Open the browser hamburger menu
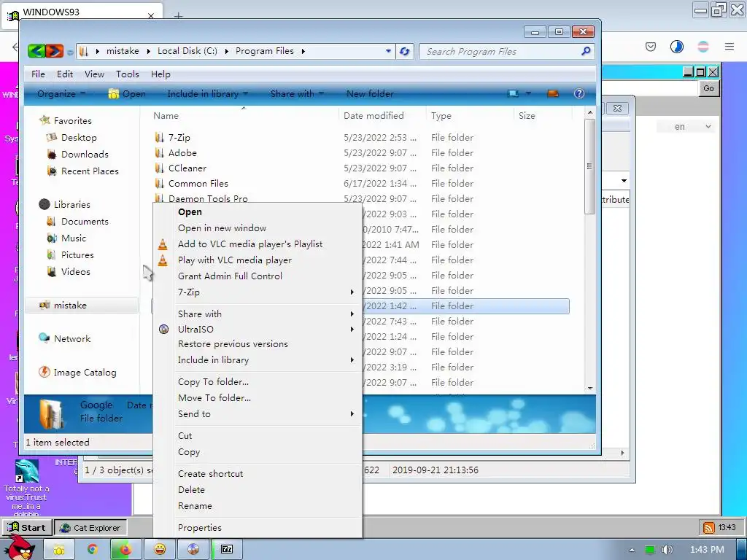 [x=729, y=47]
